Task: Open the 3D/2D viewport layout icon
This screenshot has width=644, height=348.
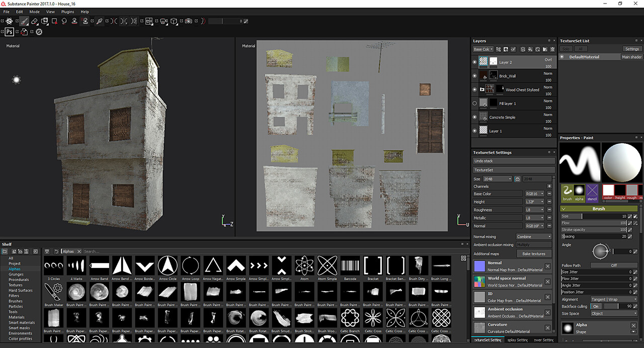Action: (x=148, y=21)
